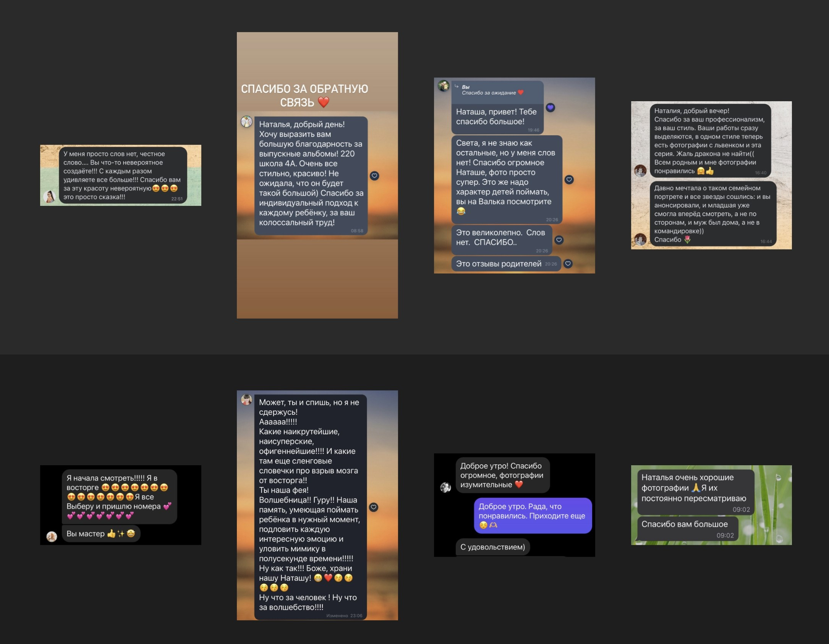Open avatar beside 'Наталья, добрый день' message

(246, 122)
